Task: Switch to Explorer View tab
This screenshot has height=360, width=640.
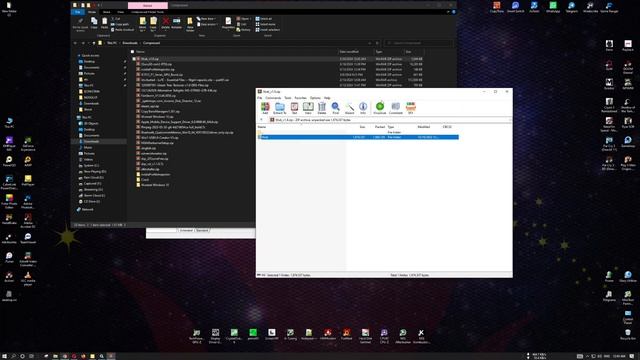Action: (120, 12)
